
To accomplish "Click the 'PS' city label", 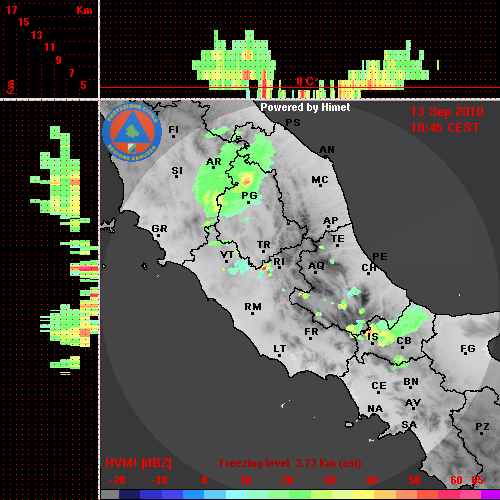I will click(x=293, y=123).
